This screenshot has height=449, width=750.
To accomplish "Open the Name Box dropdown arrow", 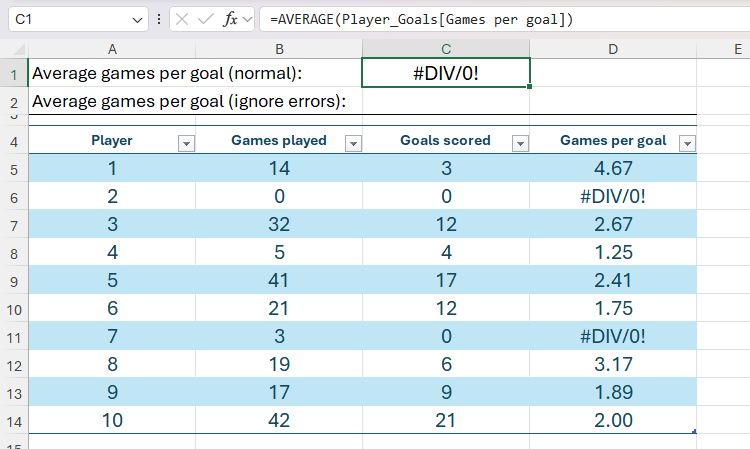I will [137, 19].
